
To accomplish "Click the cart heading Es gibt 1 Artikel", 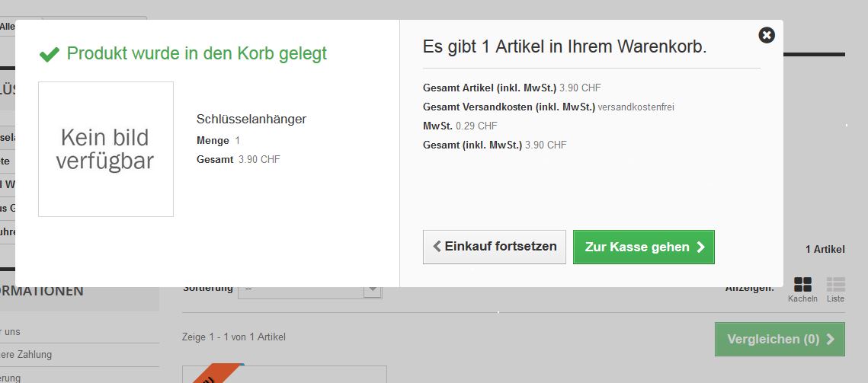I will 565,47.
